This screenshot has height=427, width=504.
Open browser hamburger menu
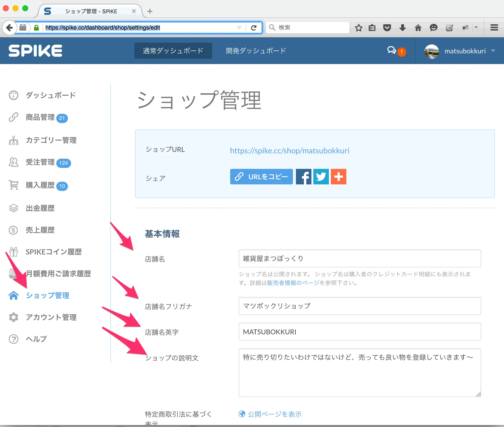click(494, 28)
